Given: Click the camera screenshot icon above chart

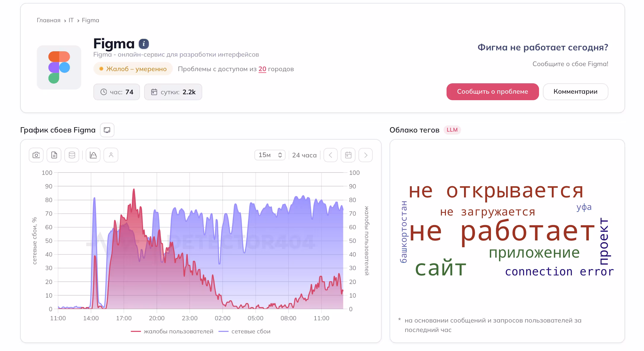Looking at the screenshot, I should 36,155.
